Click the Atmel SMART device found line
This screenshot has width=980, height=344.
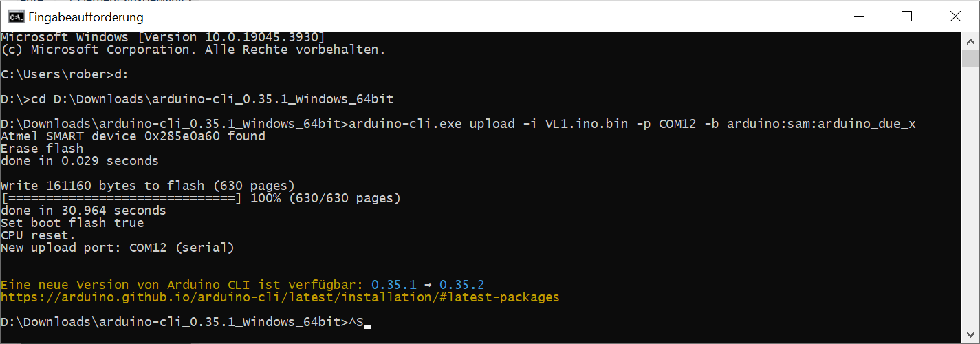(x=133, y=136)
